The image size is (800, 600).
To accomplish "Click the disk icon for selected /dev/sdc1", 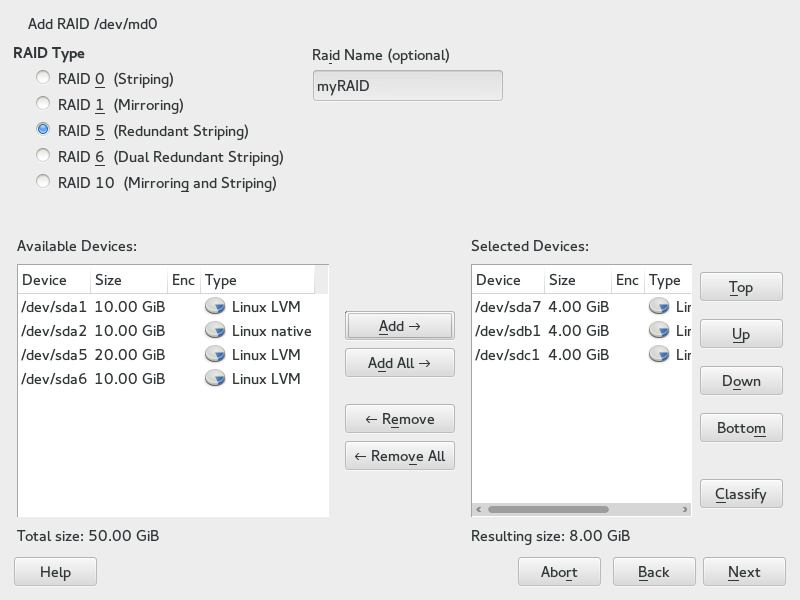I will pyautogui.click(x=658, y=354).
